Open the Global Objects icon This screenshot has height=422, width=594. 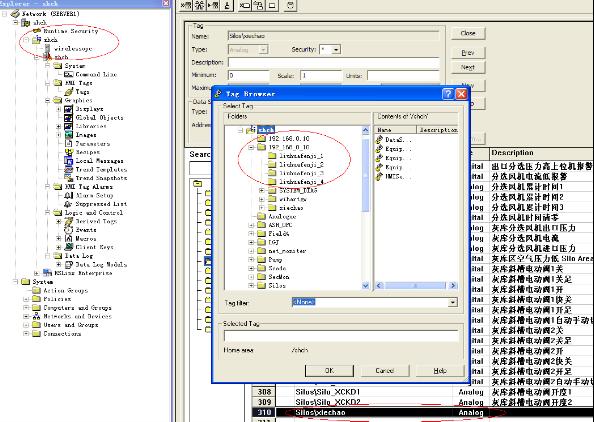tap(69, 118)
